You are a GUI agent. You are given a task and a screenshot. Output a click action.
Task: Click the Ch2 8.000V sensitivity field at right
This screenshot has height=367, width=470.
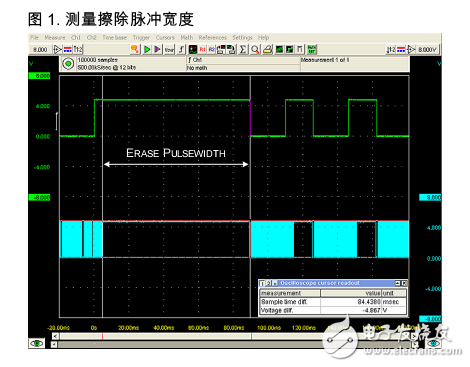428,50
